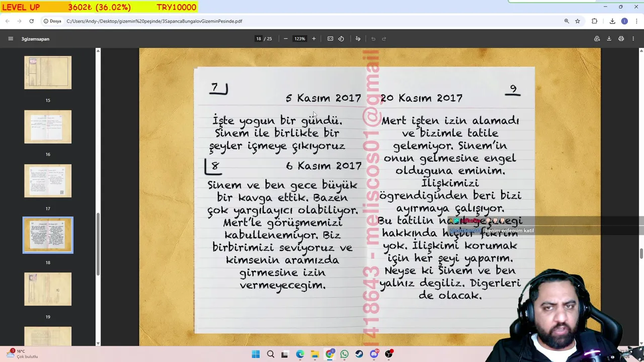
Task: Select page 19 thumbnail
Action: [x=48, y=289]
